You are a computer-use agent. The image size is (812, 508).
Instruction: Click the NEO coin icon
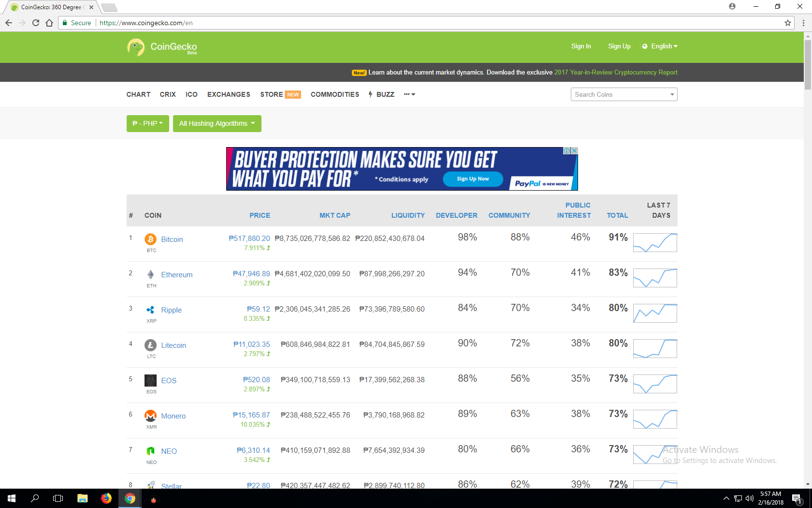tap(150, 451)
